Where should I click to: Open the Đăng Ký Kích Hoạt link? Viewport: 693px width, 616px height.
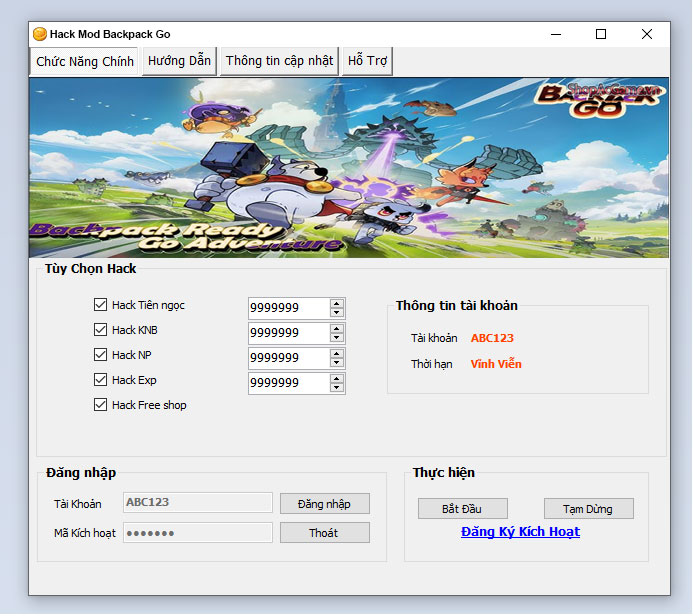(x=520, y=532)
